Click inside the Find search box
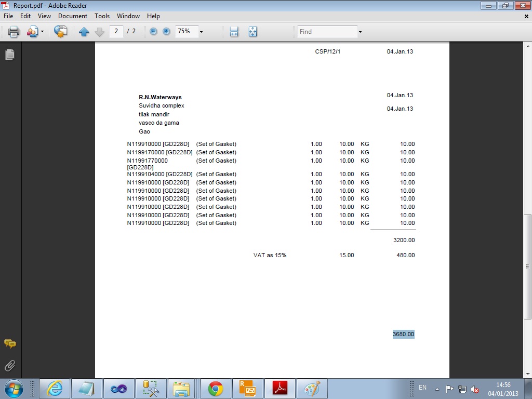Image resolution: width=532 pixels, height=399 pixels. click(x=327, y=32)
